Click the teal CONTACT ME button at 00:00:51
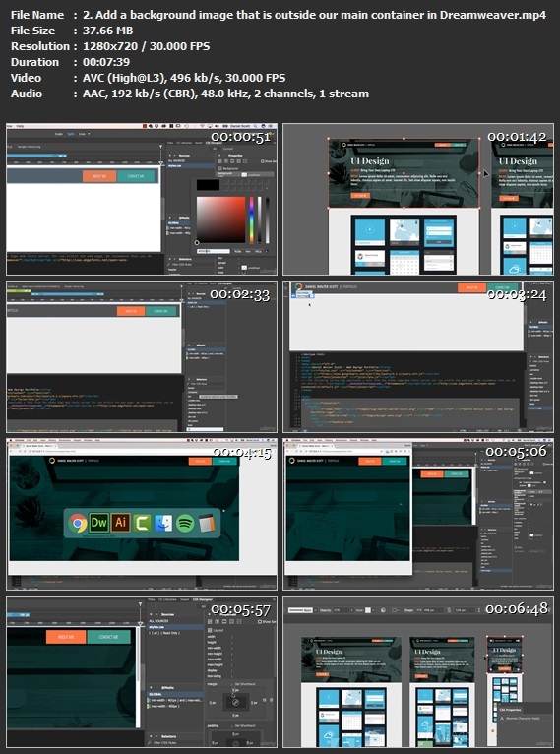Viewport: 560px width, 754px height. (136, 176)
